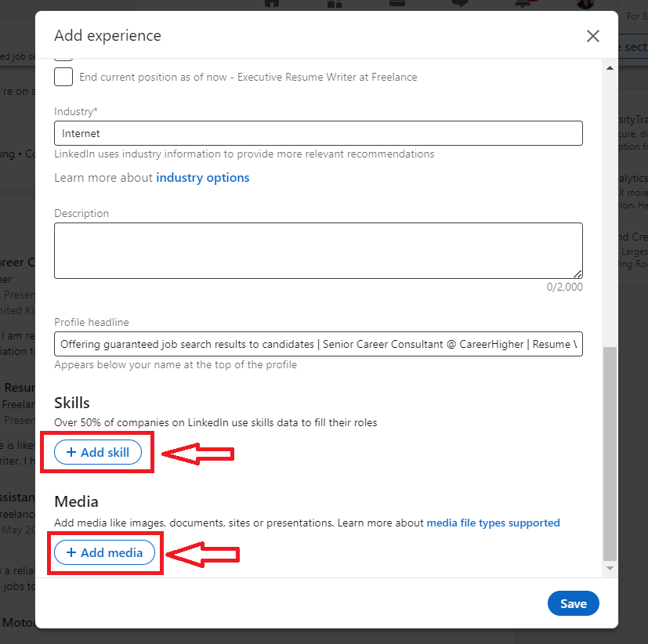This screenshot has height=644, width=648.
Task: Click the 'Appears below your name' hint text
Action: point(176,365)
